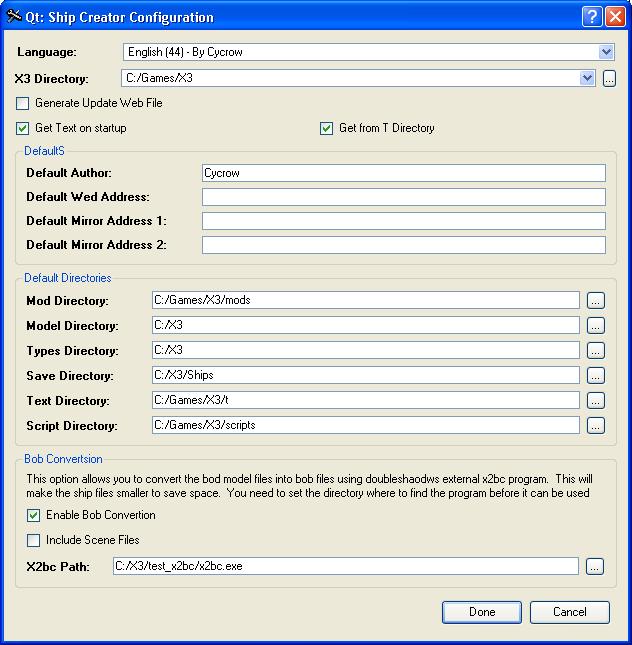Screen dimensions: 632x645
Task: Click the Bob Convertsion group title
Action: [63, 459]
